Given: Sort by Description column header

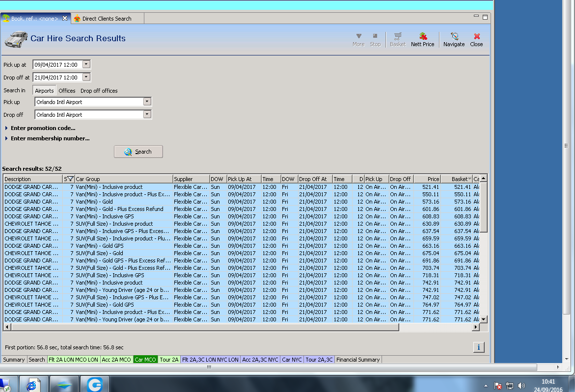Looking at the screenshot, I should click(x=33, y=179).
